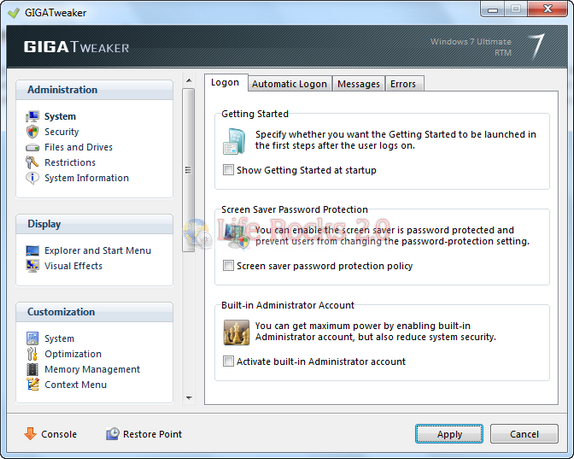574x459 pixels.
Task: Click the Visual Effects icon
Action: [x=33, y=266]
